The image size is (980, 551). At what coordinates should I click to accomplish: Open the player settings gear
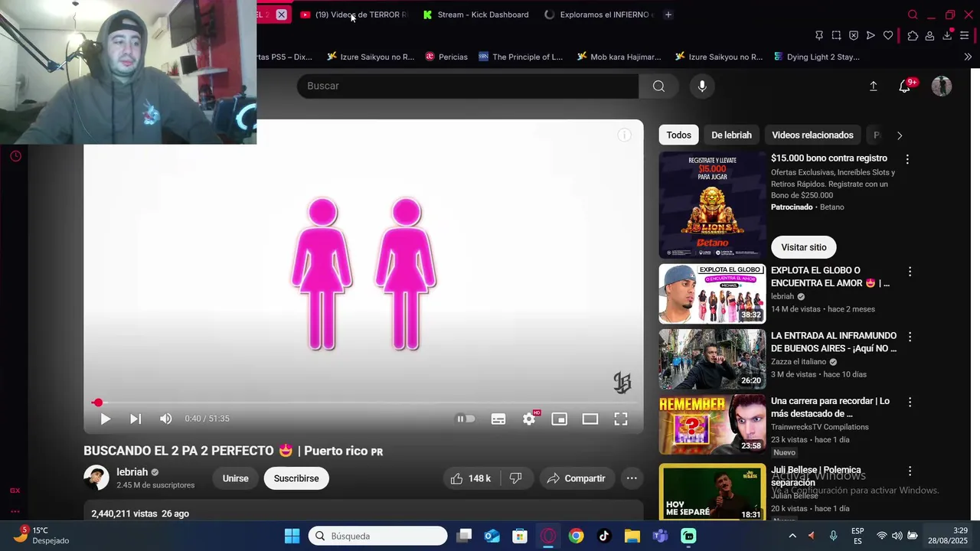tap(529, 419)
